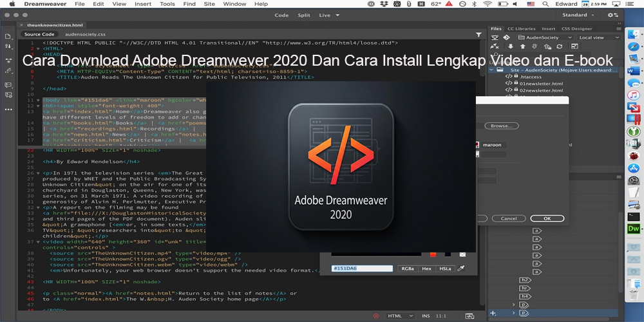This screenshot has height=322, width=644.
Task: Click the Connect to Remote Server icon
Action: coord(495,46)
